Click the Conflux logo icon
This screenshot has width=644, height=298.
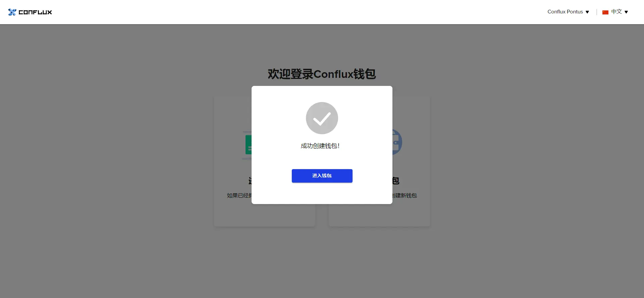click(x=12, y=12)
